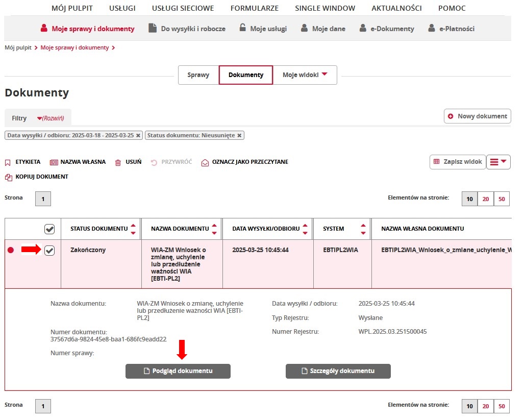The image size is (525, 420).
Task: Click the Kopiuj dokument copy icon
Action: (x=9, y=177)
